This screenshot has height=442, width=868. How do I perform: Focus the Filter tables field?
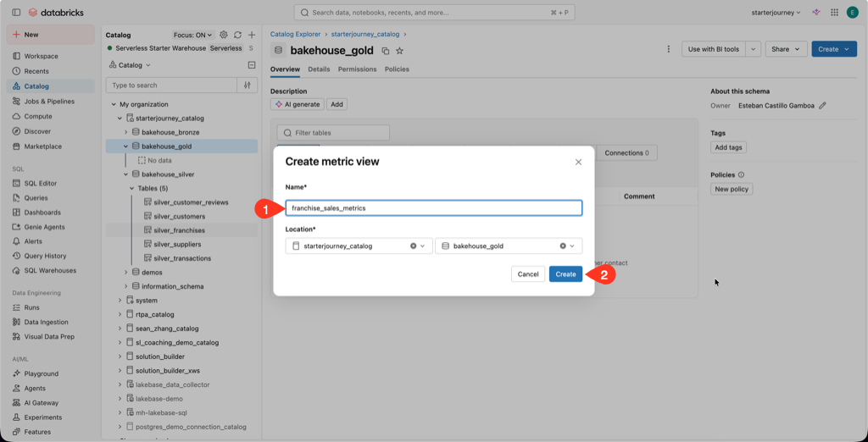(x=333, y=133)
